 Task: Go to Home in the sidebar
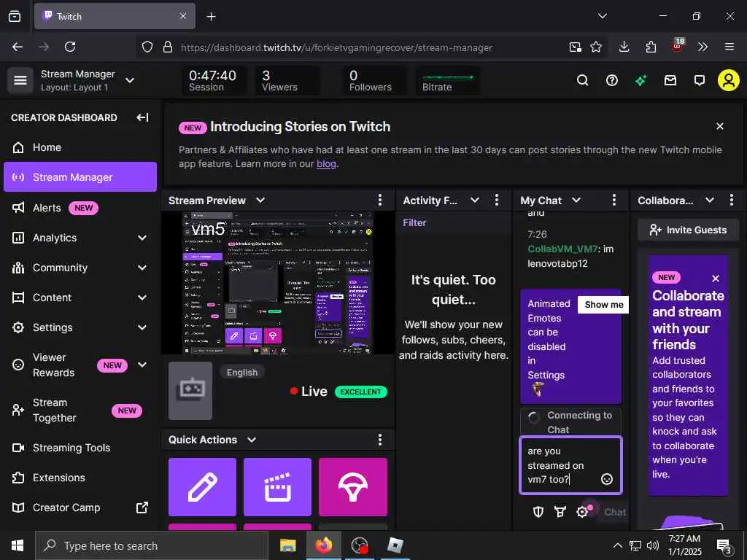pyautogui.click(x=80, y=147)
